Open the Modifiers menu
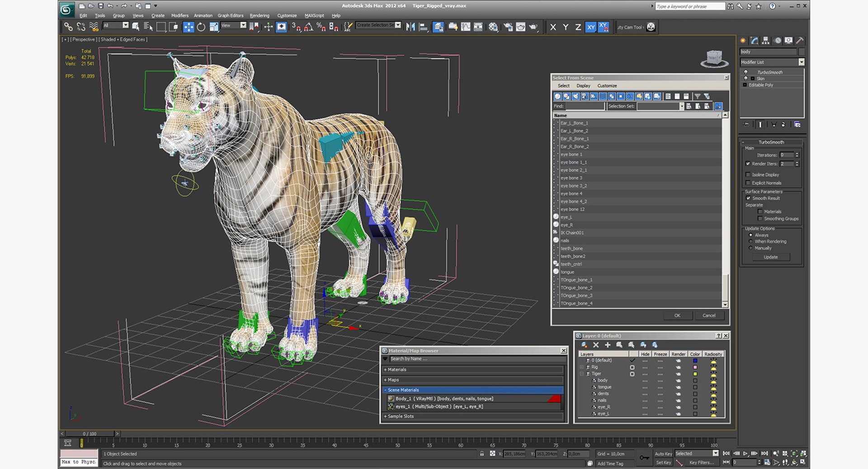 [x=179, y=15]
